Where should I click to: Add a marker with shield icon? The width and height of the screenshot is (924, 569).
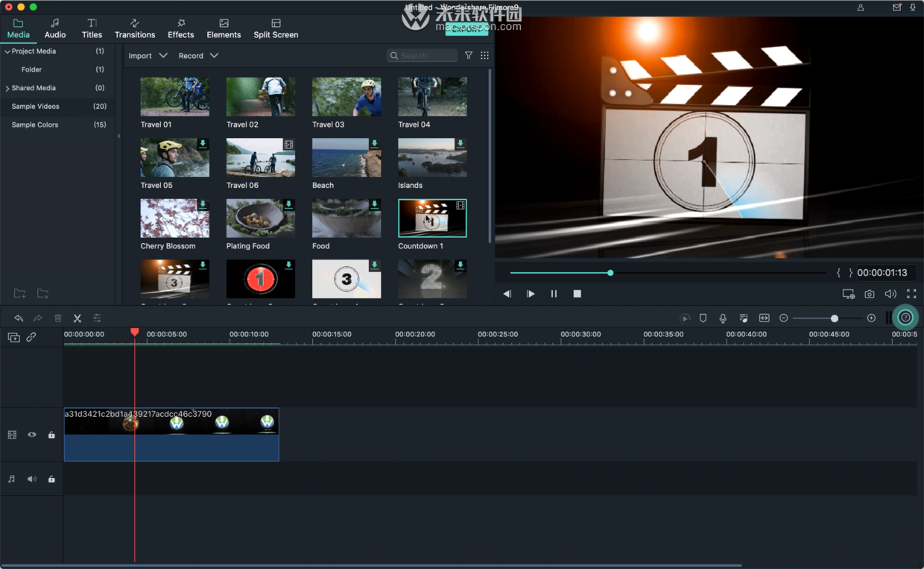point(703,318)
